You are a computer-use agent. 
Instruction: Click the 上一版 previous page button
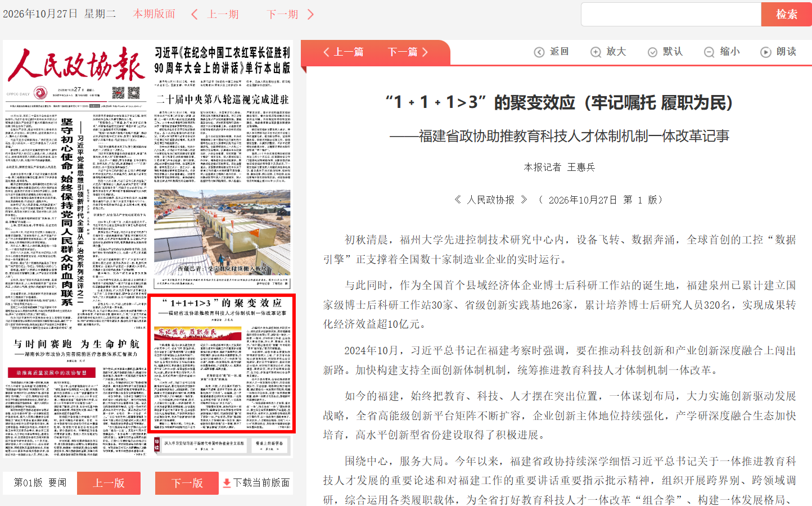(x=109, y=483)
